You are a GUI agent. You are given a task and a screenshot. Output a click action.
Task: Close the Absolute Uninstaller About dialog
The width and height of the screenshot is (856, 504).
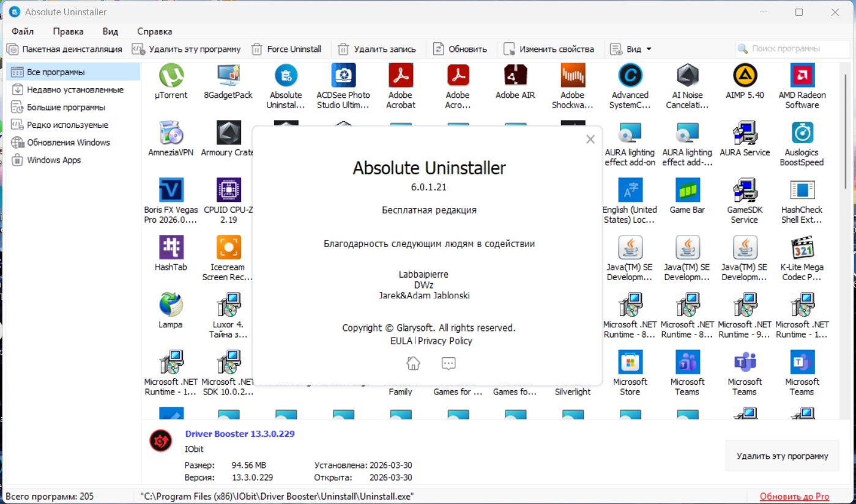[x=590, y=139]
